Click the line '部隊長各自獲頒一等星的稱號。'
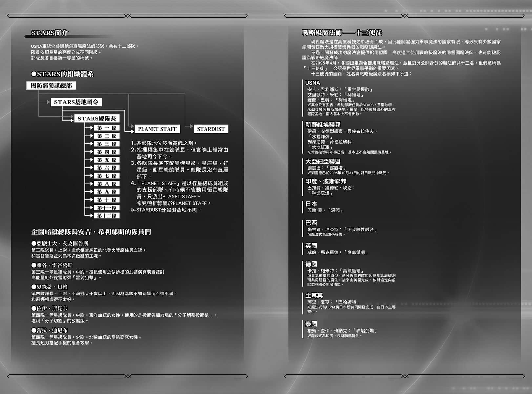 62,58
